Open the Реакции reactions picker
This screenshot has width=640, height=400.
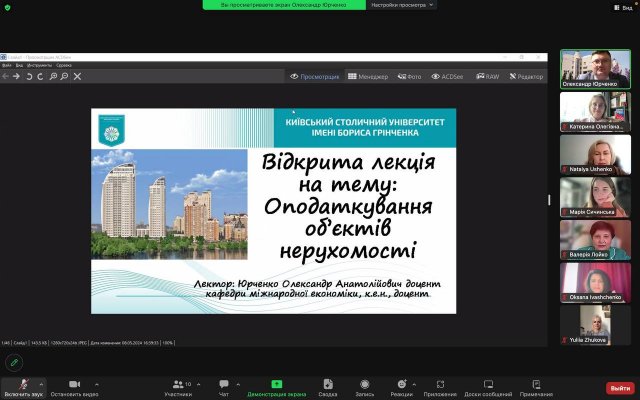click(401, 385)
